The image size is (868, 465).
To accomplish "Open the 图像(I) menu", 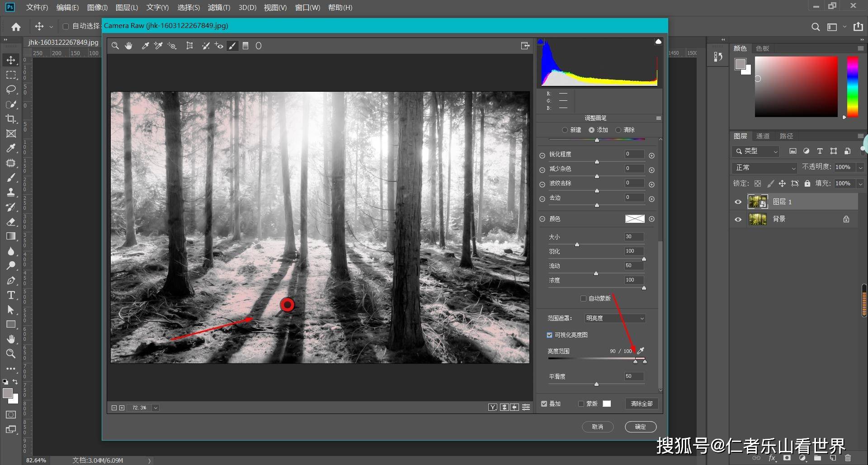I will pos(97,8).
